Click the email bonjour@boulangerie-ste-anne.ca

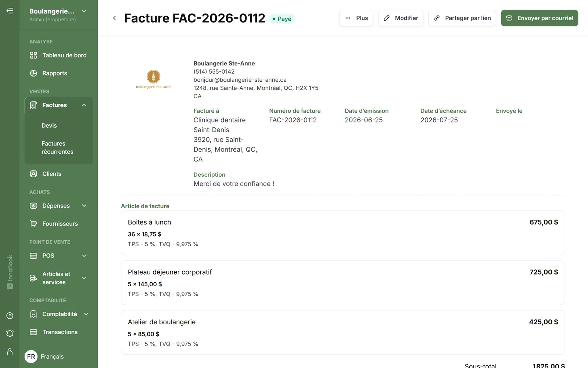240,80
